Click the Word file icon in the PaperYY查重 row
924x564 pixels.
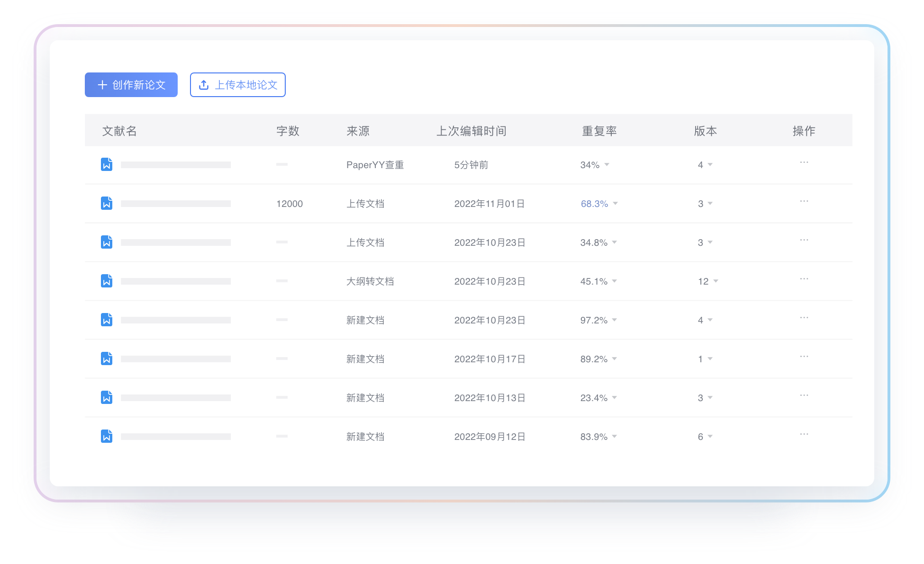click(x=107, y=164)
